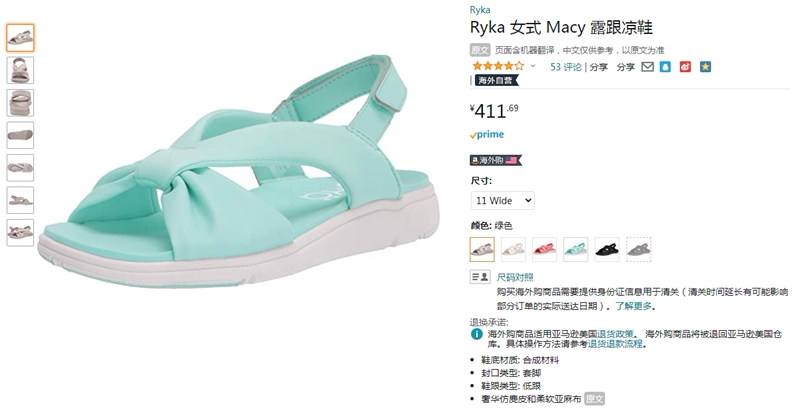The image size is (800, 415).
Task: Choose the coral red sandal color
Action: pyautogui.click(x=545, y=249)
